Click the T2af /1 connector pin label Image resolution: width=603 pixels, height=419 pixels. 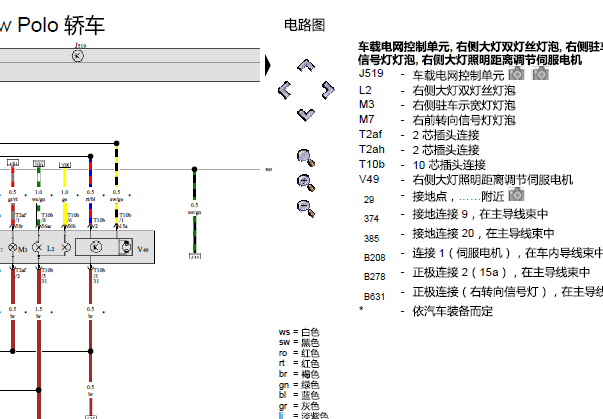point(21,218)
